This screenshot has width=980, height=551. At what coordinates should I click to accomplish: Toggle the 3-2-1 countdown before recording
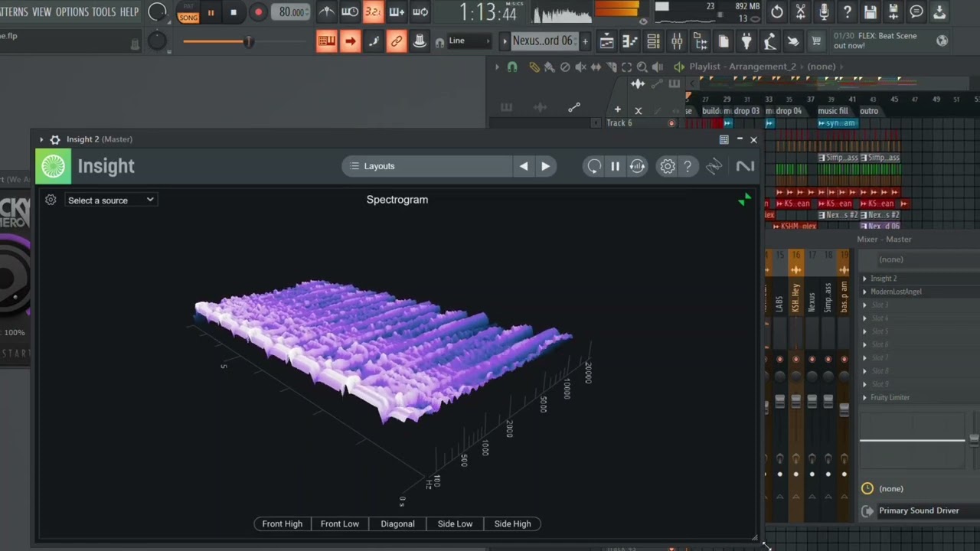pyautogui.click(x=373, y=11)
